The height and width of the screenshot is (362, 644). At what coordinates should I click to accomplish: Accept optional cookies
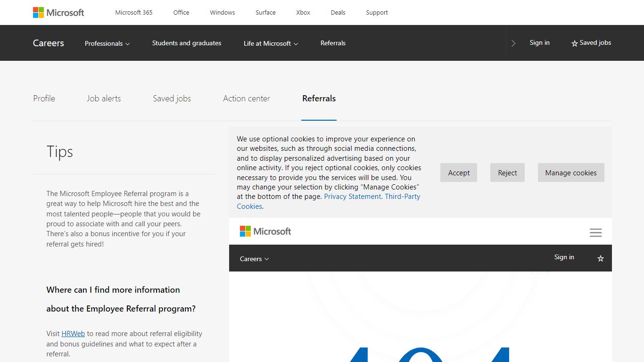pos(459,173)
